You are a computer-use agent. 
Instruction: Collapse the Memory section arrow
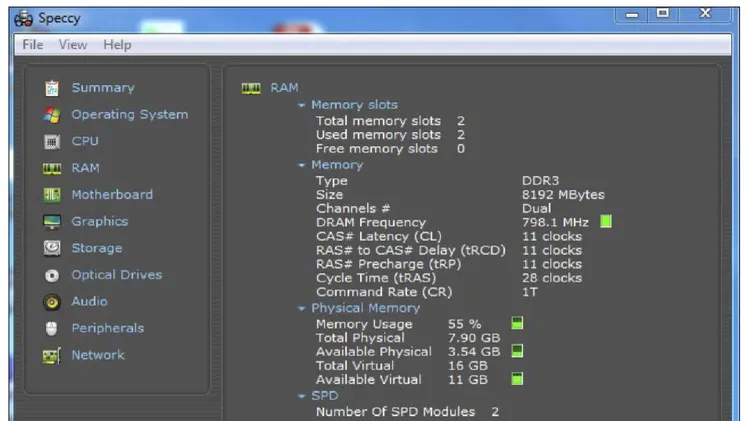click(301, 165)
